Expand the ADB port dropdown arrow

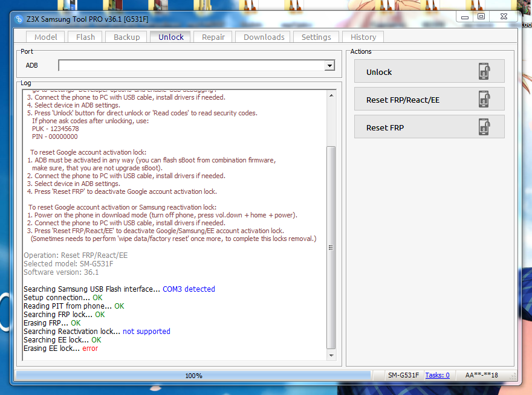click(329, 65)
